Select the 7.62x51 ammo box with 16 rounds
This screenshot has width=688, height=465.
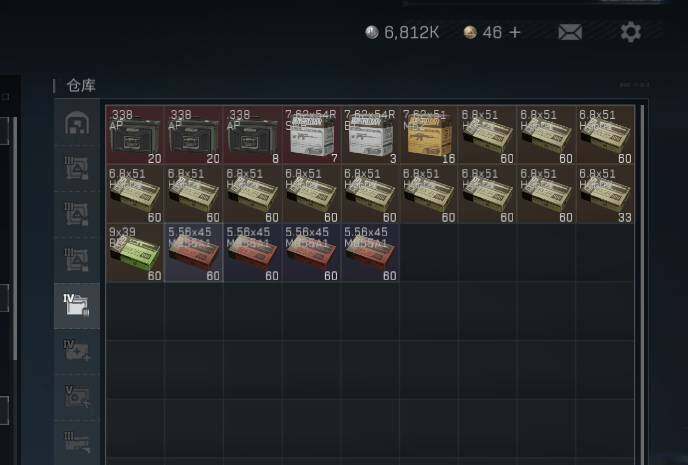429,135
